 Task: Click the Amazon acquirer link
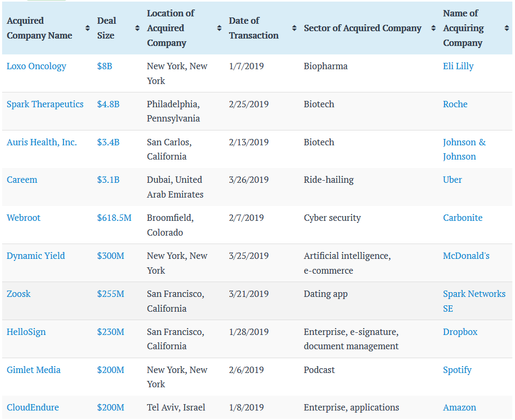coord(459,407)
